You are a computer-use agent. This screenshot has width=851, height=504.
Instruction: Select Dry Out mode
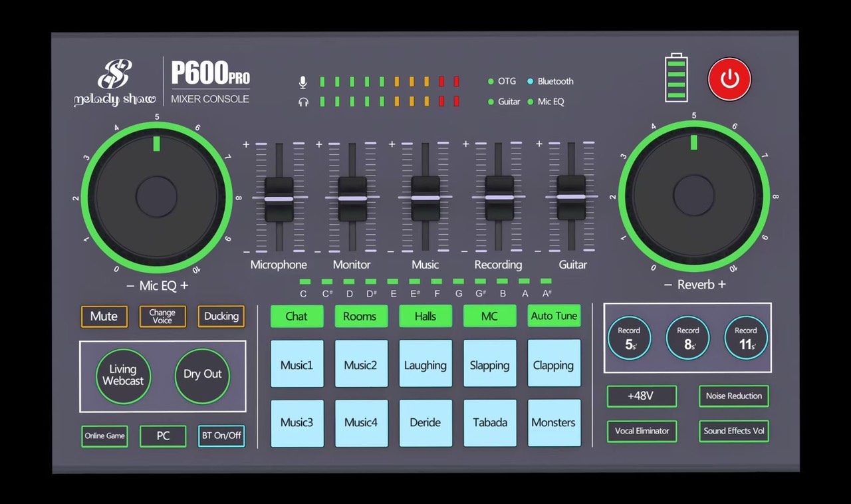(203, 376)
